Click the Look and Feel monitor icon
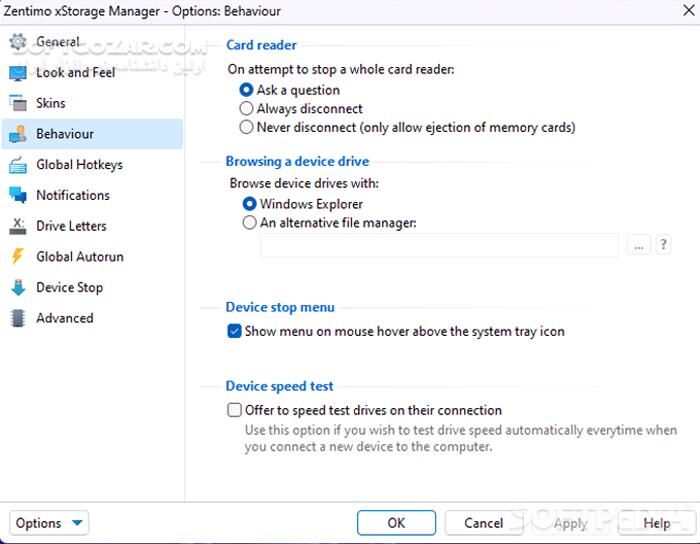 click(x=18, y=73)
